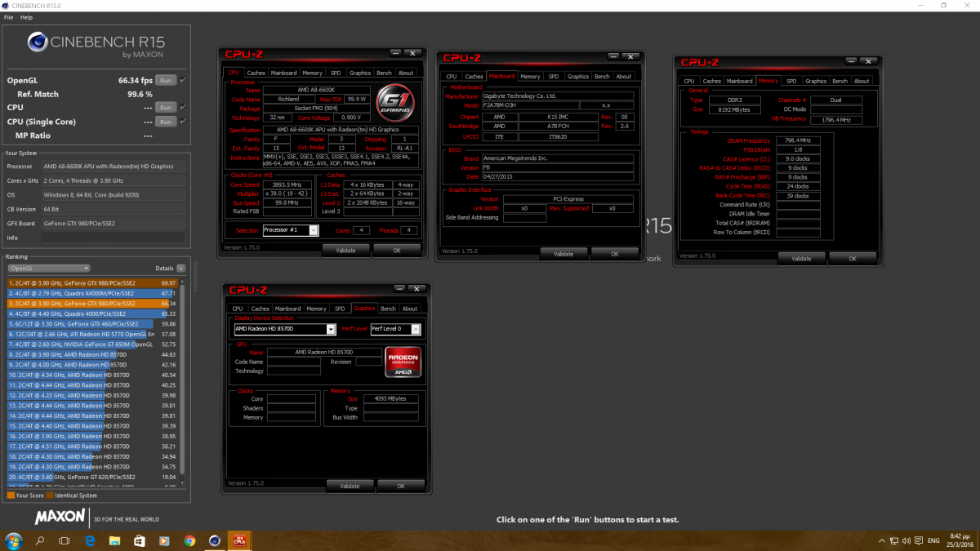This screenshot has height=551, width=980.
Task: Click Validate in Memory CPU-Z window
Action: pos(801,258)
